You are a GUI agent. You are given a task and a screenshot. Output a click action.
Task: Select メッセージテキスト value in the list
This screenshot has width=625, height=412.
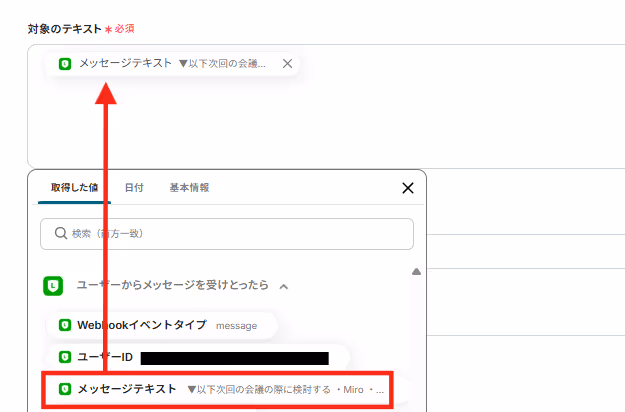pyautogui.click(x=218, y=390)
